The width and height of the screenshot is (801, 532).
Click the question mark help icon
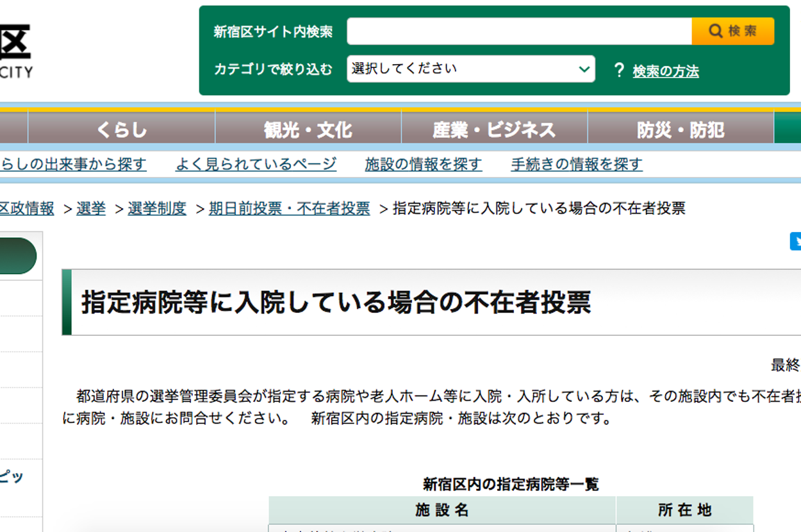pyautogui.click(x=618, y=70)
